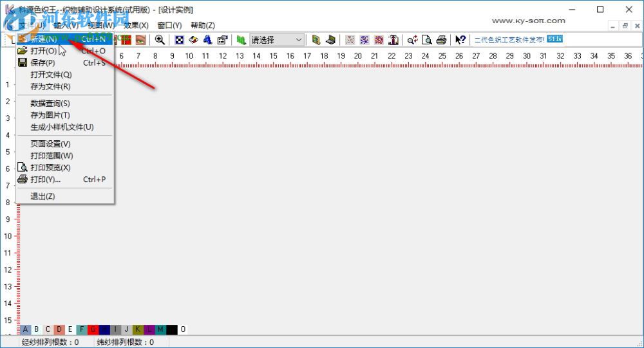Screen dimensions: 644x348
Task: Choose 打印(Y)... in the file menu
Action: click(64, 179)
